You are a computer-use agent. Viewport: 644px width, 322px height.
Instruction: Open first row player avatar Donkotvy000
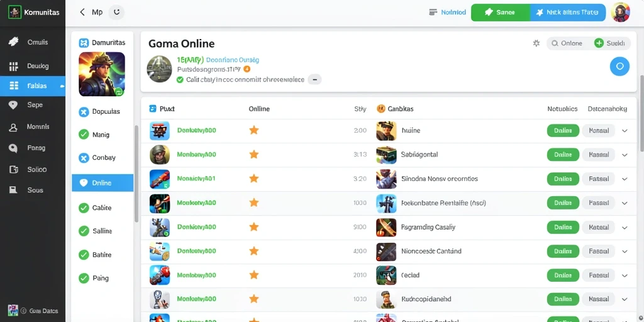(159, 131)
